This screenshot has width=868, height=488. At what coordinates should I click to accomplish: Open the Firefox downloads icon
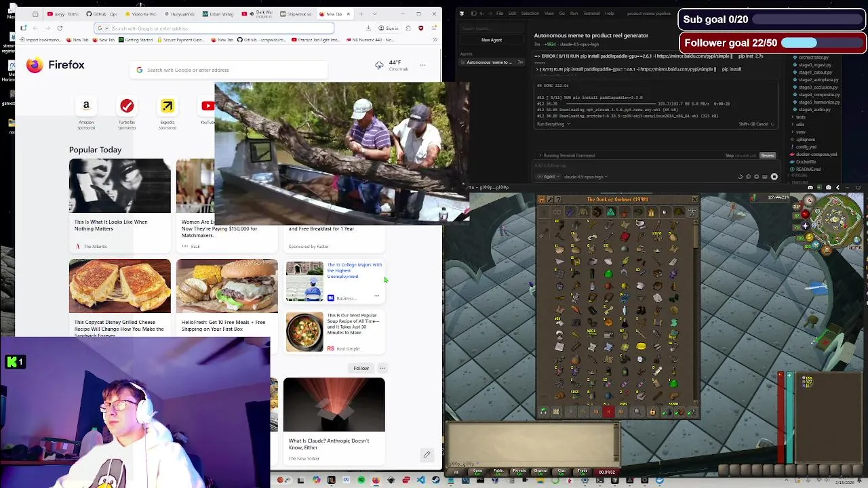click(368, 28)
